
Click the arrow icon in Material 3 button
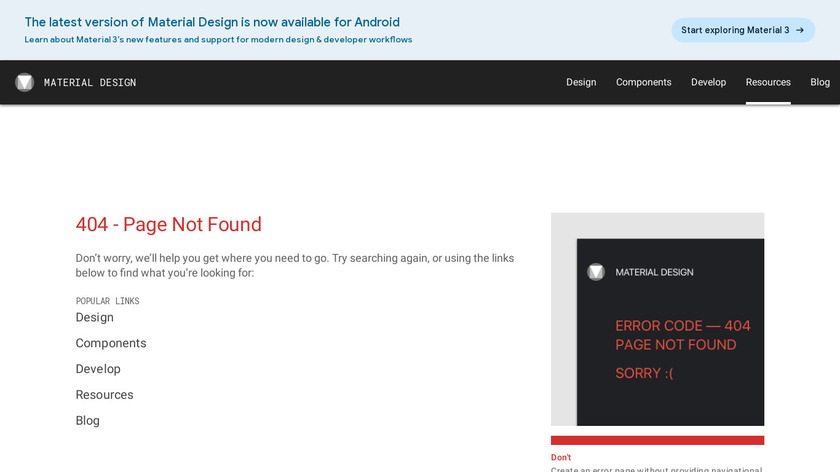tap(800, 30)
